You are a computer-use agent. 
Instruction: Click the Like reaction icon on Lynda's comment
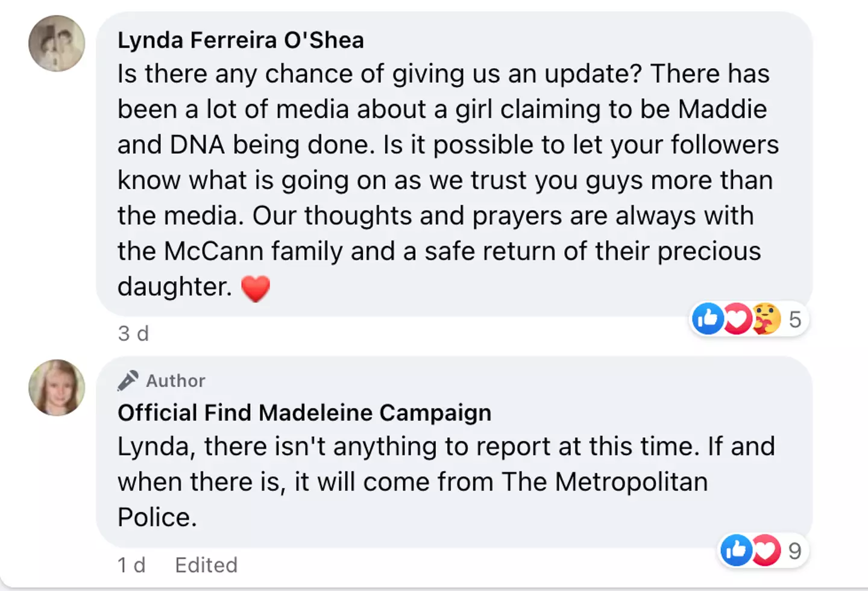point(708,318)
